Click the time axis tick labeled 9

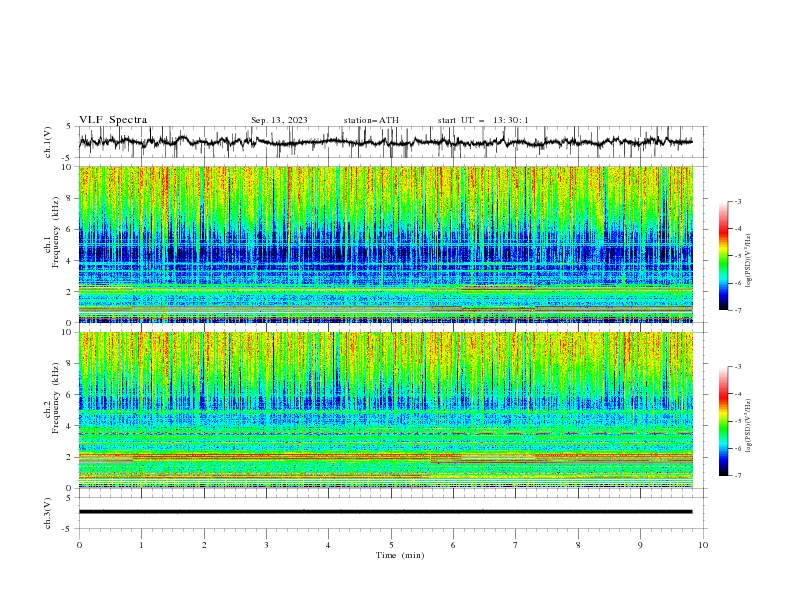[640, 545]
